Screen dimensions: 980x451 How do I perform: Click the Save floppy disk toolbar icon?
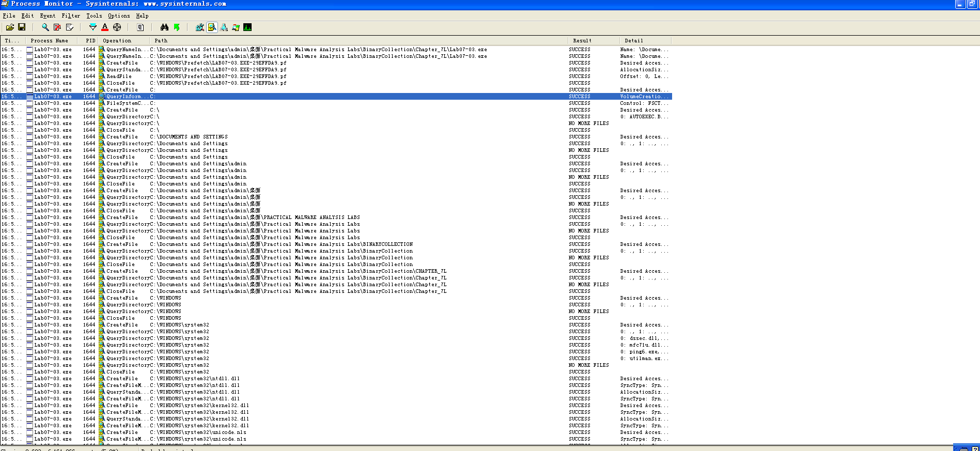[22, 27]
